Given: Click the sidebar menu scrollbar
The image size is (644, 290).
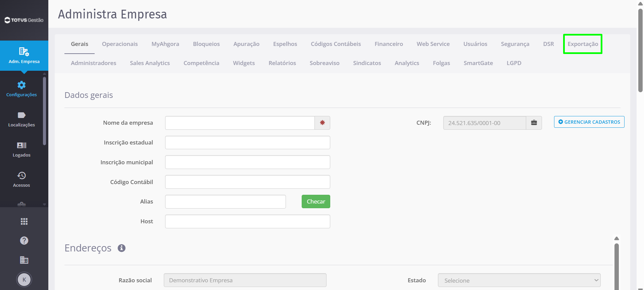Looking at the screenshot, I should click(x=44, y=111).
